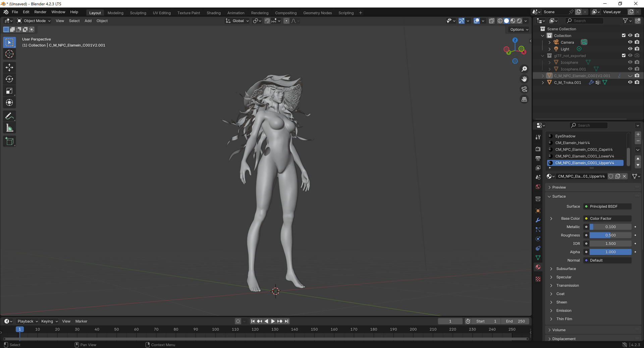Choose the Scale tool

9,91
